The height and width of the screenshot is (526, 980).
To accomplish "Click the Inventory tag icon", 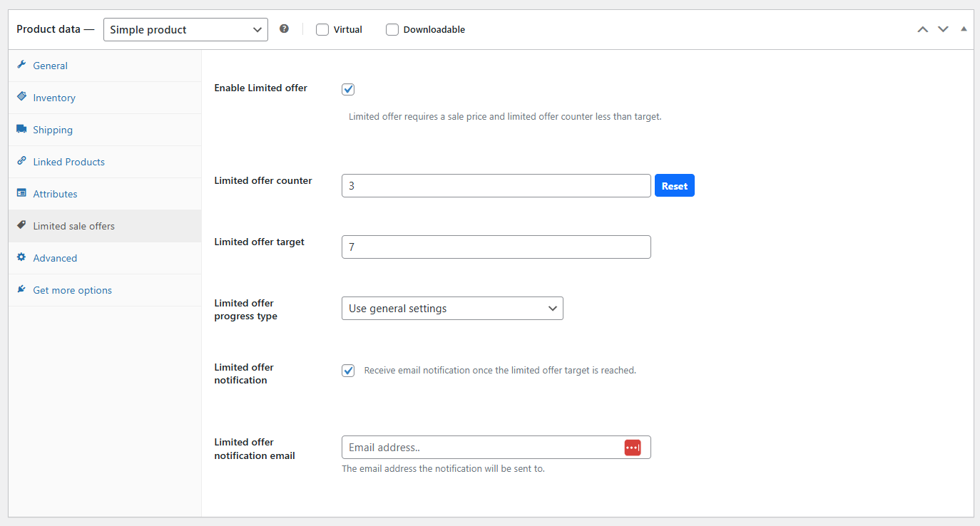I will point(21,97).
